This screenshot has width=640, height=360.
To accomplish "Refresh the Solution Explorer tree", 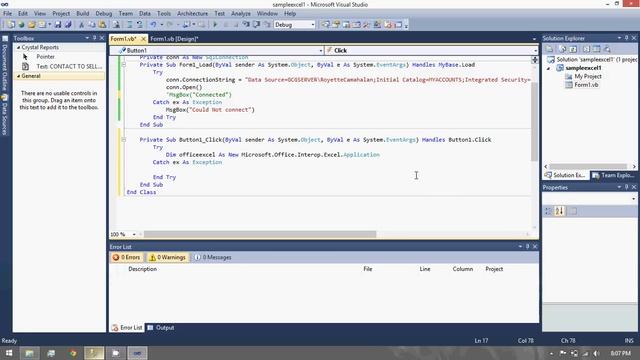I will [573, 49].
